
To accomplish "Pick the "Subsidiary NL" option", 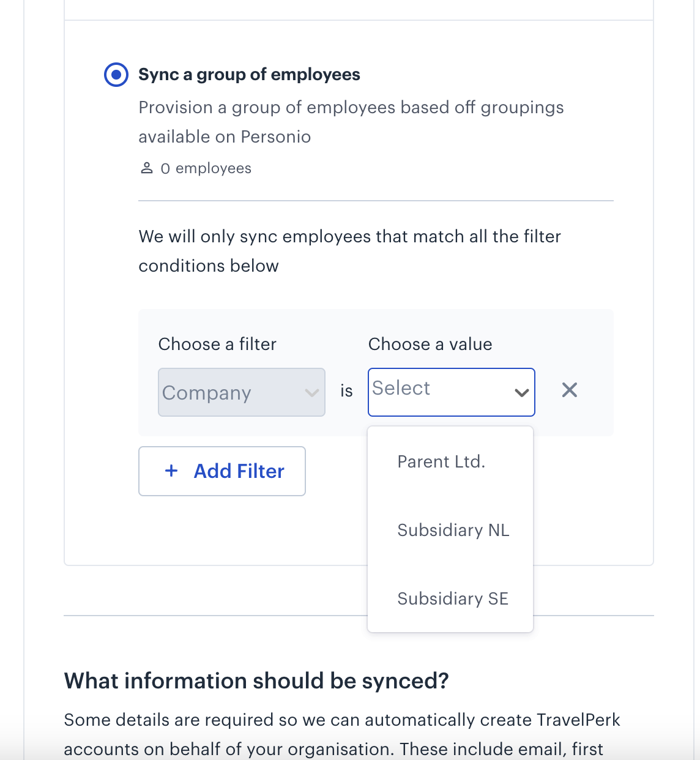I will tap(453, 530).
